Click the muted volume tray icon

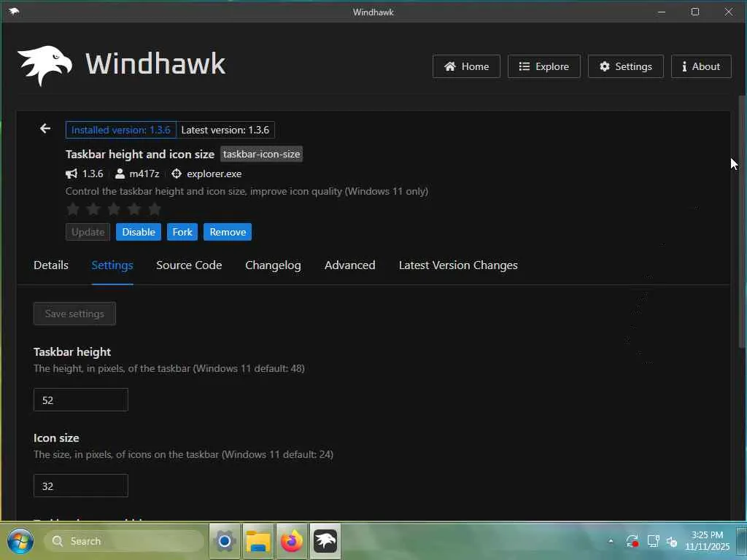672,542
